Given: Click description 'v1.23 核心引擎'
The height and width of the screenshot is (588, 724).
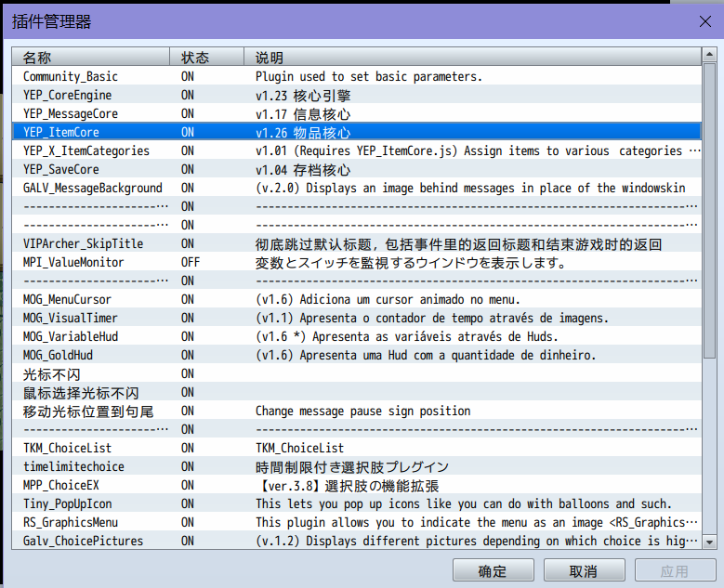Looking at the screenshot, I should [x=303, y=96].
